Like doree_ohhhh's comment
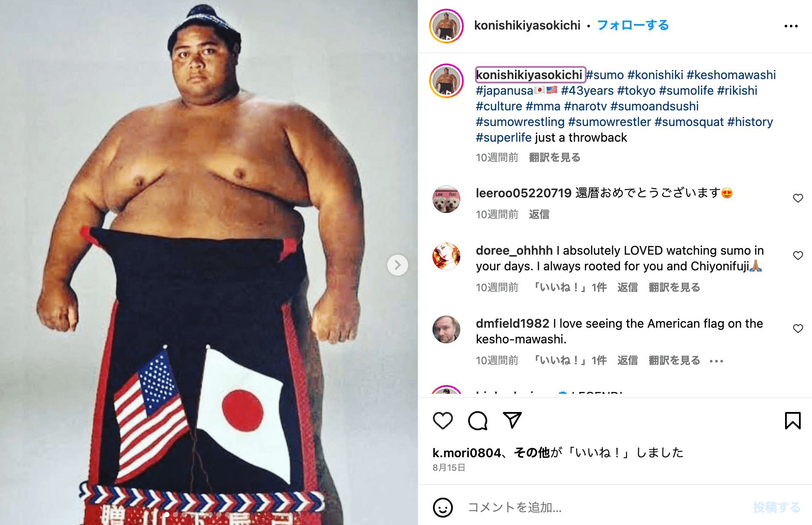 click(x=798, y=256)
